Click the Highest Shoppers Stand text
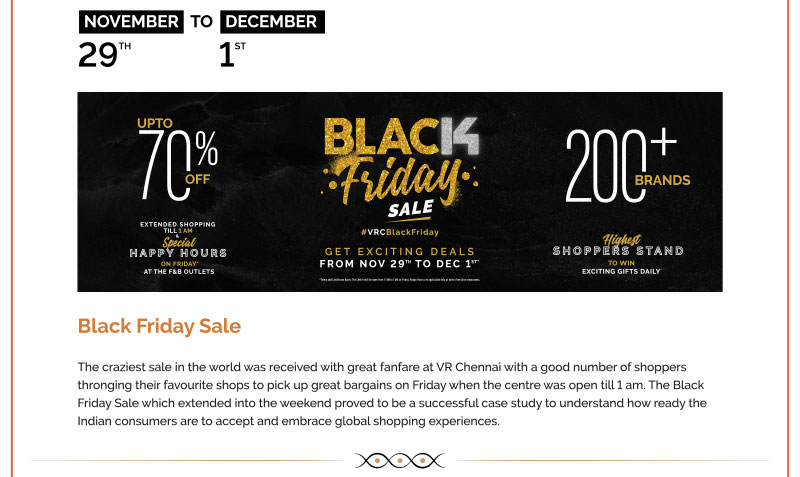800x477 pixels. 618,246
